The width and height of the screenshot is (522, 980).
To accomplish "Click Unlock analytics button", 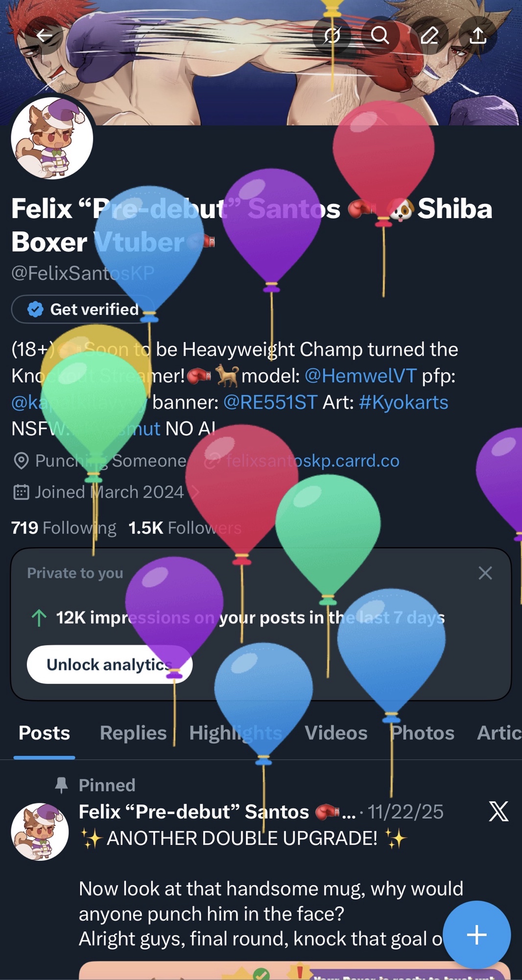I will pos(110,664).
